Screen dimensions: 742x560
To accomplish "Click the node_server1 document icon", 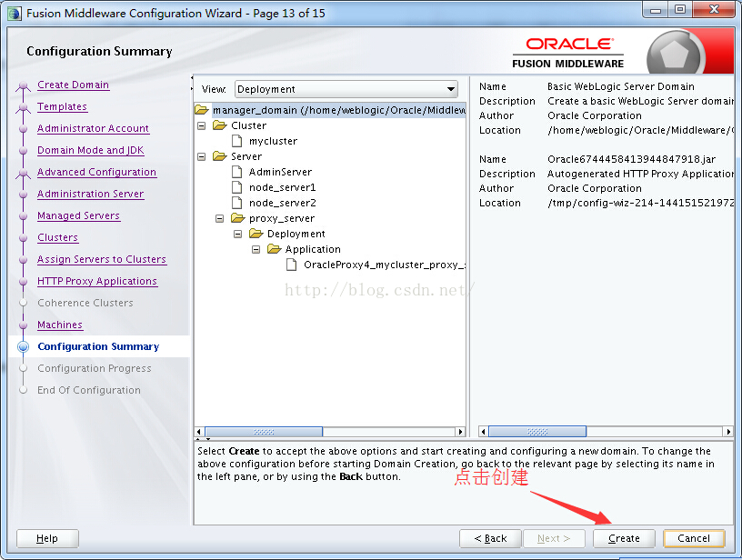I will pyautogui.click(x=237, y=187).
